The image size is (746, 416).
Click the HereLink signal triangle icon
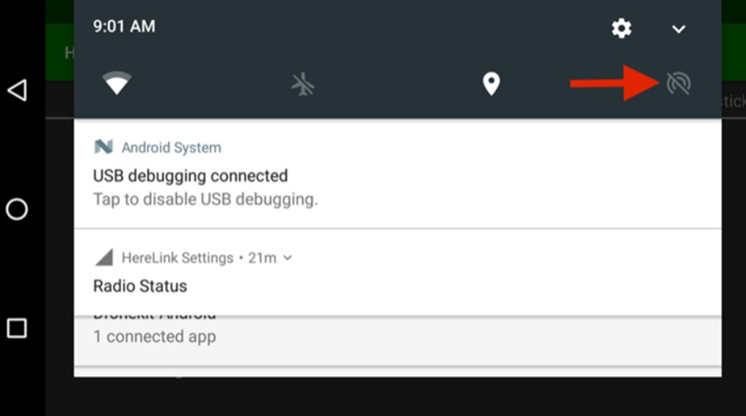(103, 258)
